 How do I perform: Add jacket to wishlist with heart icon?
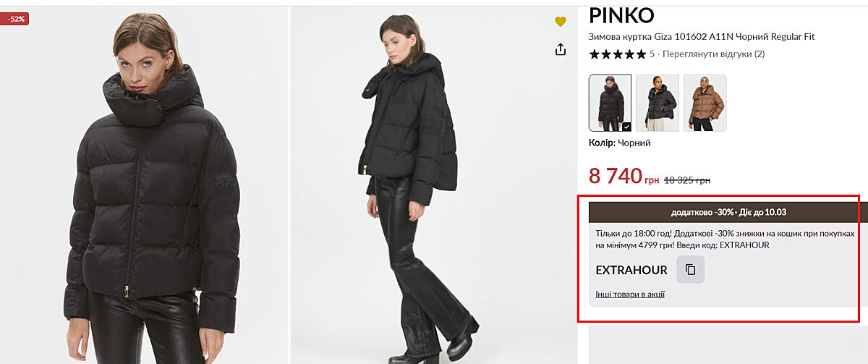coord(561,22)
